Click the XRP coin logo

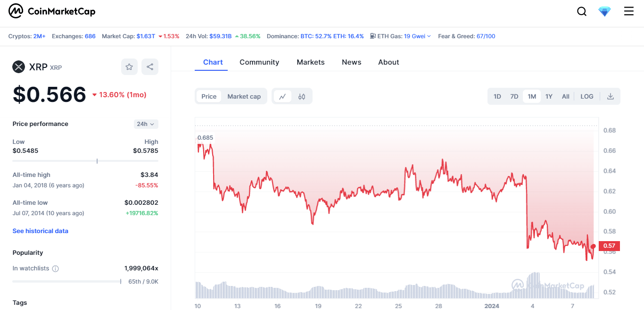click(18, 67)
